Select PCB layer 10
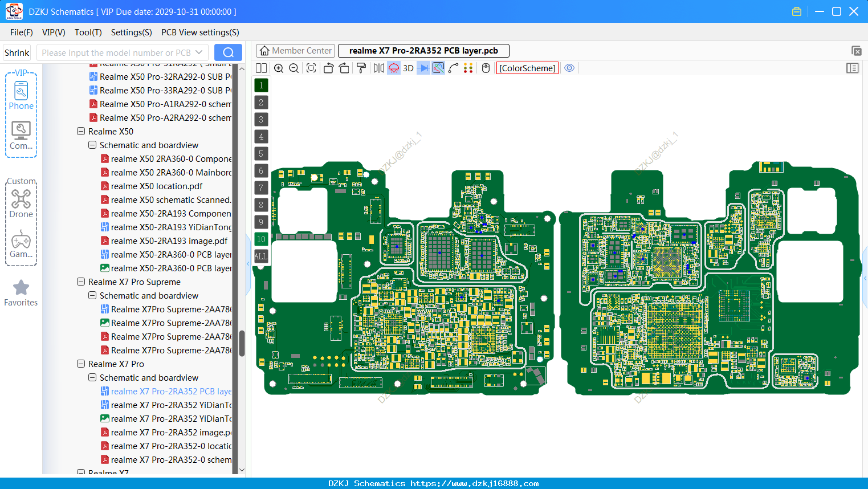Screen dimensions: 868x489 [261, 239]
